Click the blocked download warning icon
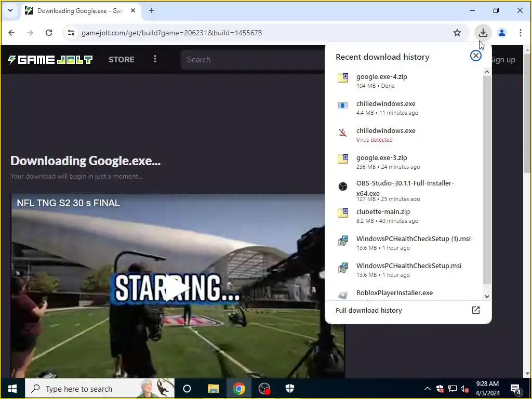 tap(343, 132)
